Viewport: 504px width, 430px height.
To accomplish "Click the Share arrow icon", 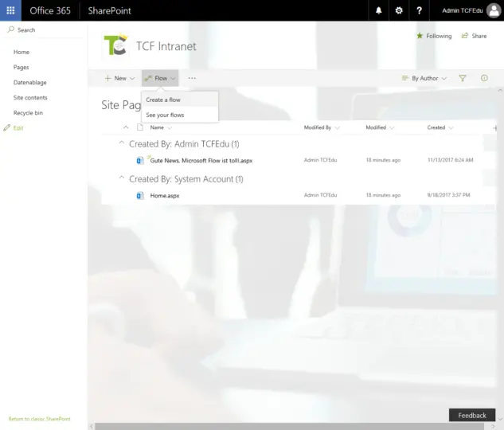I will [465, 36].
